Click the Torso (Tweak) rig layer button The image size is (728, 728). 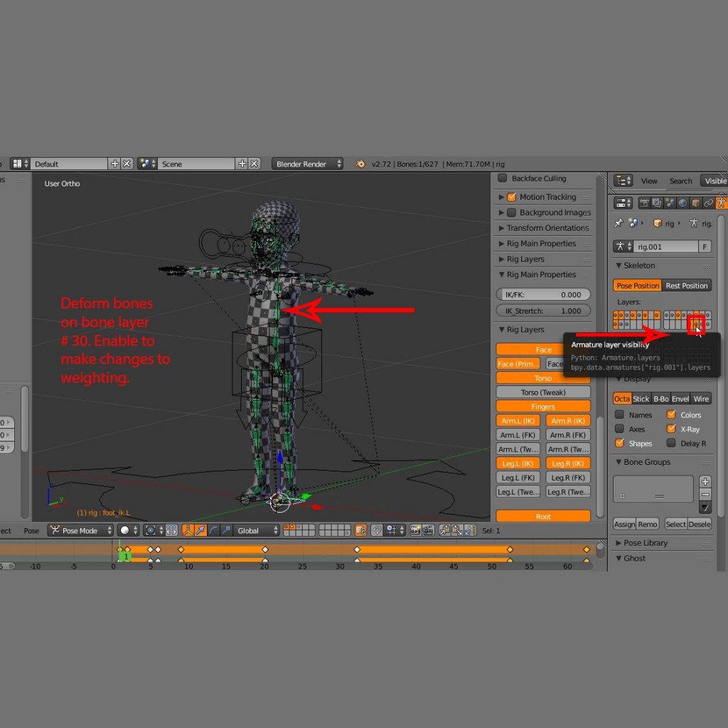pos(543,392)
